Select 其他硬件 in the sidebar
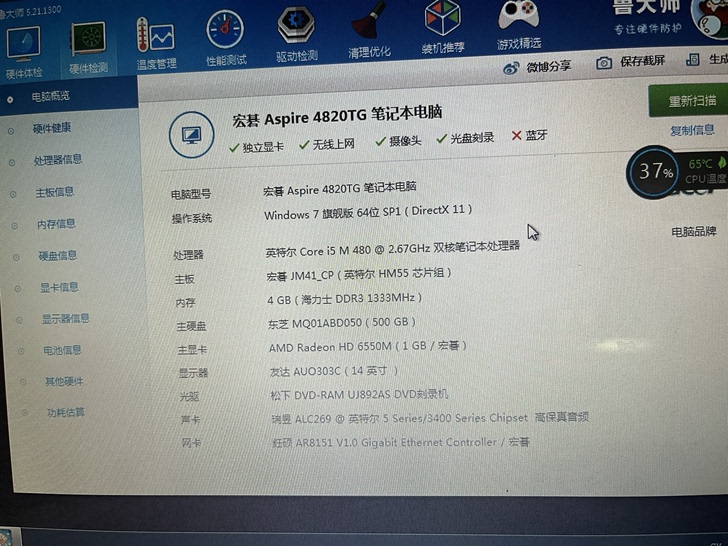The height and width of the screenshot is (546, 728). coord(64,382)
